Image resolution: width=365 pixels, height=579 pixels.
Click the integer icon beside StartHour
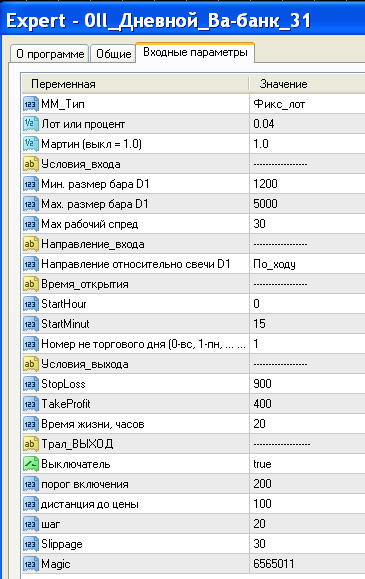(x=31, y=304)
